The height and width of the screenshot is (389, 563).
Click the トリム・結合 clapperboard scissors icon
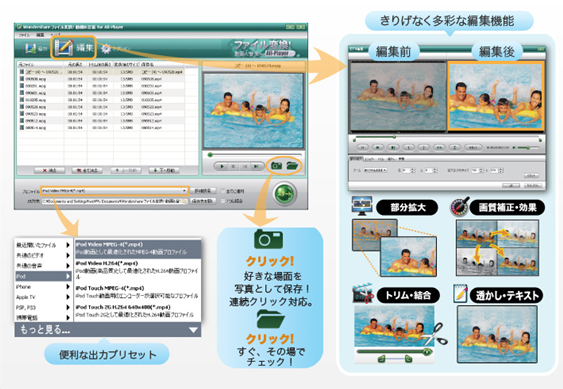tap(363, 292)
